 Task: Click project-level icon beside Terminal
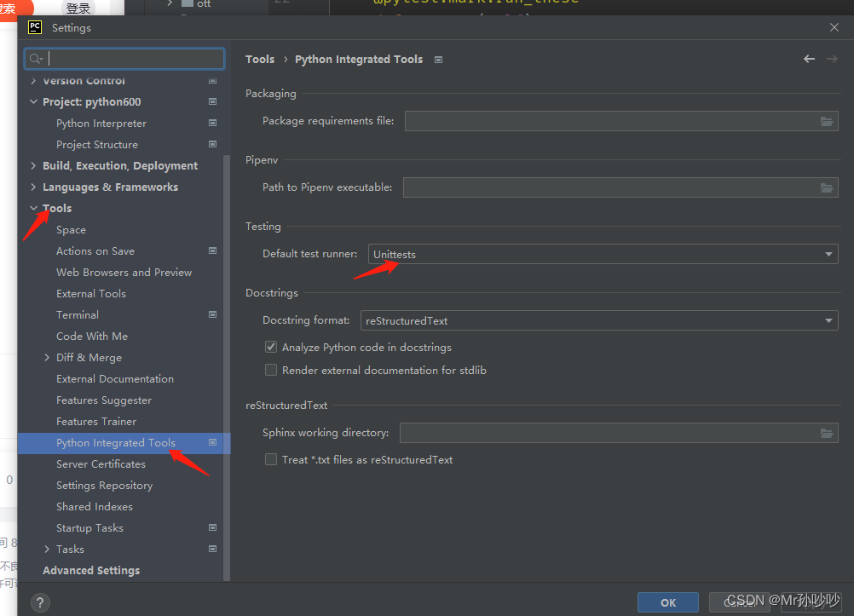tap(213, 314)
